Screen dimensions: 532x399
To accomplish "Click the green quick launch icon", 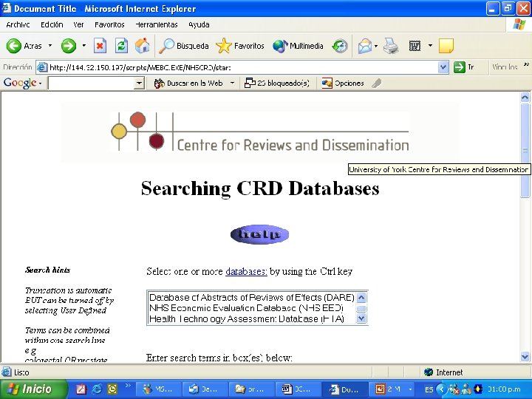I will coord(112,389).
